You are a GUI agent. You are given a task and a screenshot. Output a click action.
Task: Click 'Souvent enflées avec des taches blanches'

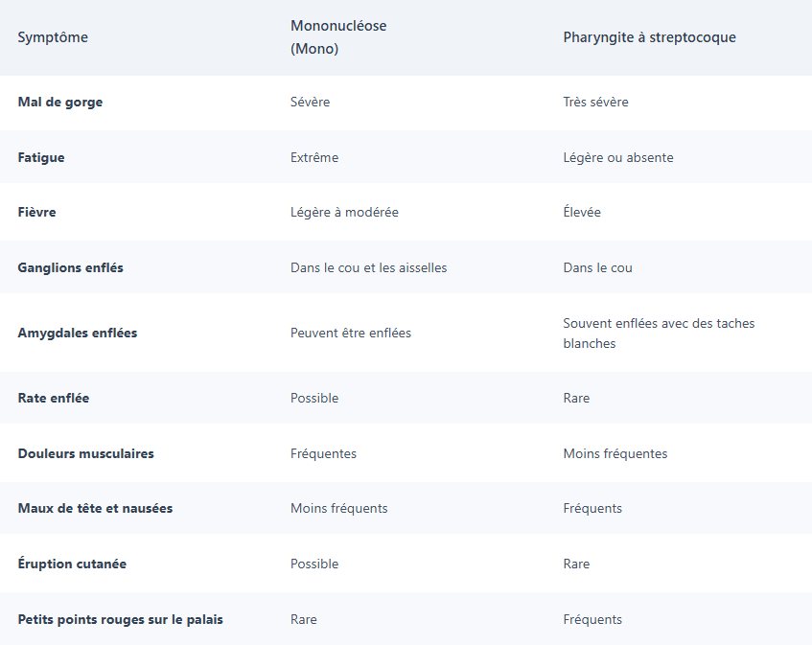pos(659,333)
